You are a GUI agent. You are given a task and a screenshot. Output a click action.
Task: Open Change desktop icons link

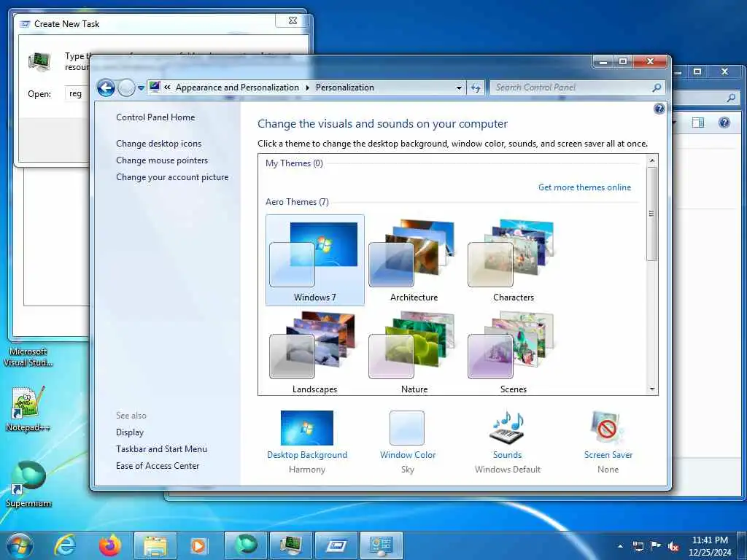click(158, 144)
